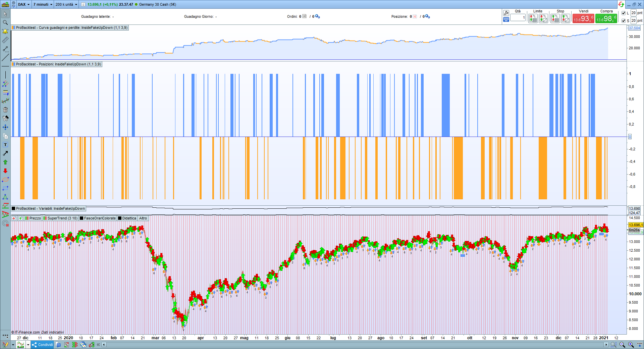This screenshot has width=644, height=349.
Task: Toggle the S checkbox
Action: point(624,21)
